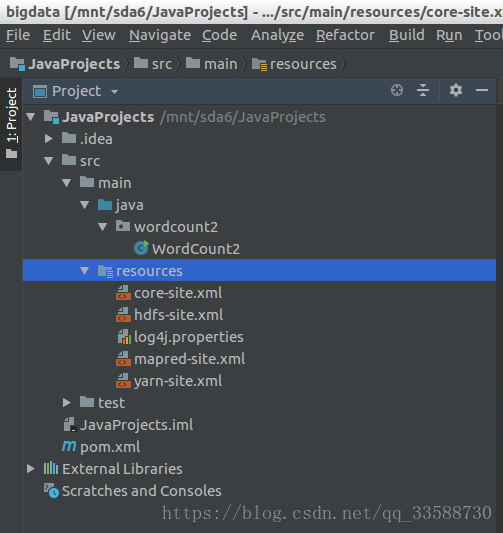Select pom.xml file name
Viewport: 503px width, 533px height.
point(110,447)
